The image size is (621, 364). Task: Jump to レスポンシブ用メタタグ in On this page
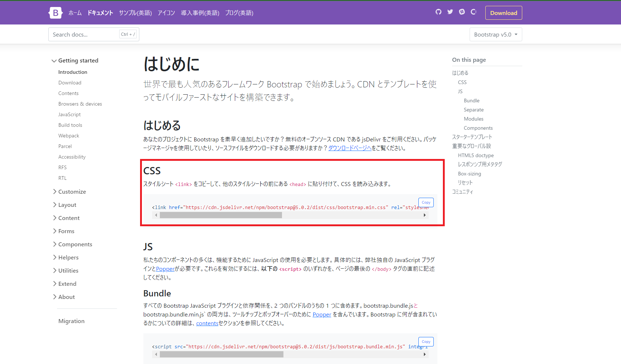point(480,164)
